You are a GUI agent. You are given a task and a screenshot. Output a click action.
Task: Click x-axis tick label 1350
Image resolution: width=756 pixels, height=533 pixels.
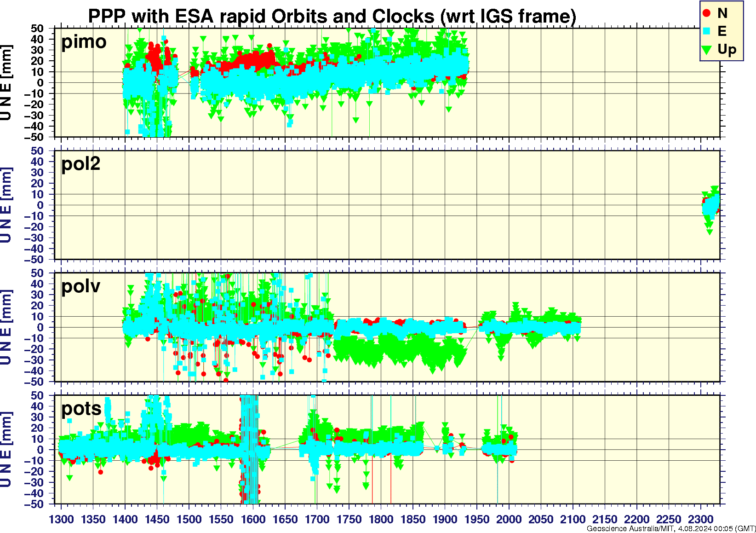(x=93, y=519)
